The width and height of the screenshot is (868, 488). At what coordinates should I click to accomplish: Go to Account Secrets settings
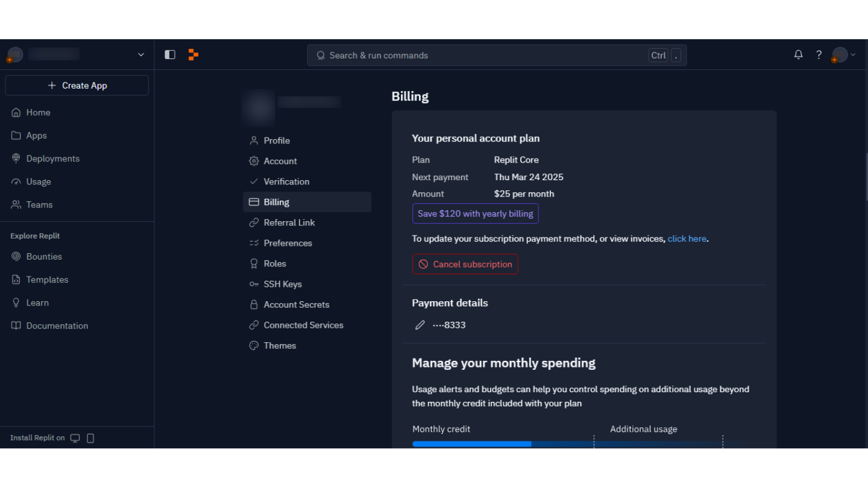(296, 305)
